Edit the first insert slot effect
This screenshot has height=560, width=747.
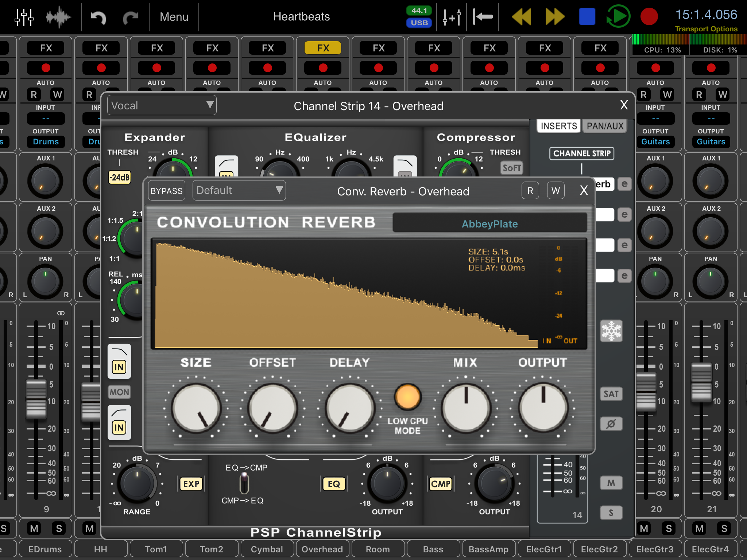click(x=625, y=184)
